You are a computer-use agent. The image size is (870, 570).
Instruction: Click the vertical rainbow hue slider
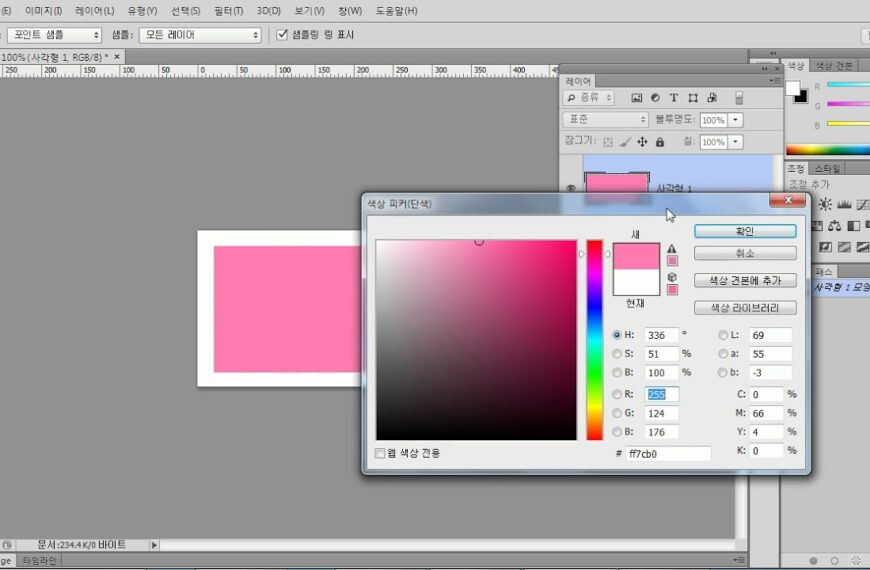click(x=594, y=340)
